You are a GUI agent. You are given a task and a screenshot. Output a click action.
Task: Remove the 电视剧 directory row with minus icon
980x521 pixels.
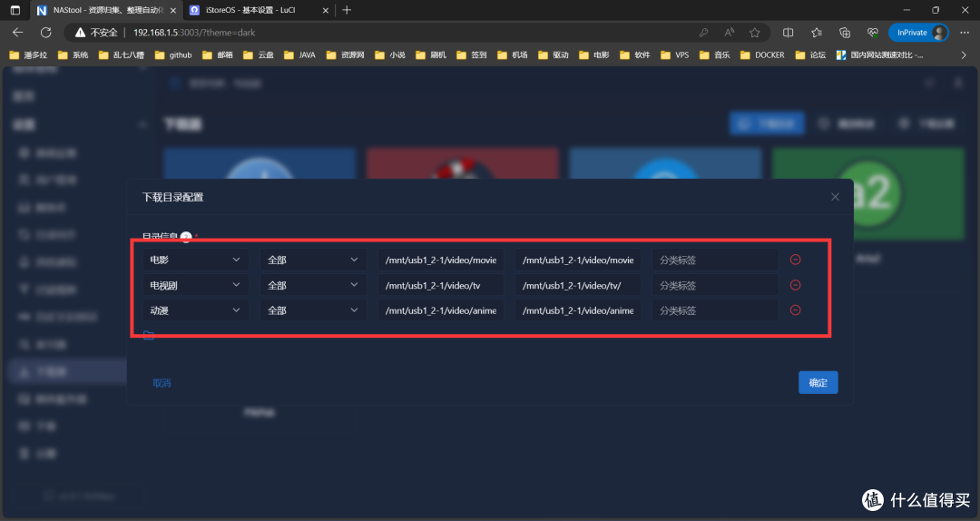click(796, 285)
